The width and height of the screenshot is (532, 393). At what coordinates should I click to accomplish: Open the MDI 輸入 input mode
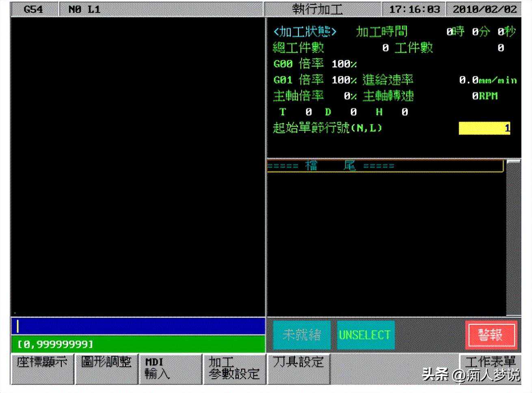[170, 368]
